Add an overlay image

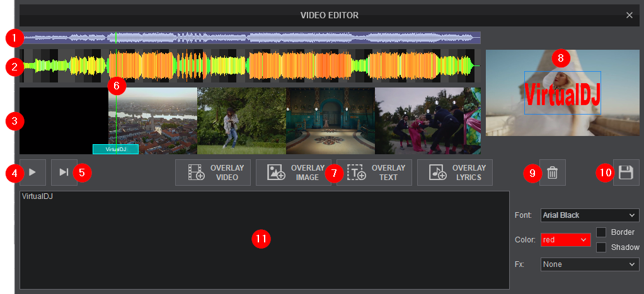coord(294,172)
